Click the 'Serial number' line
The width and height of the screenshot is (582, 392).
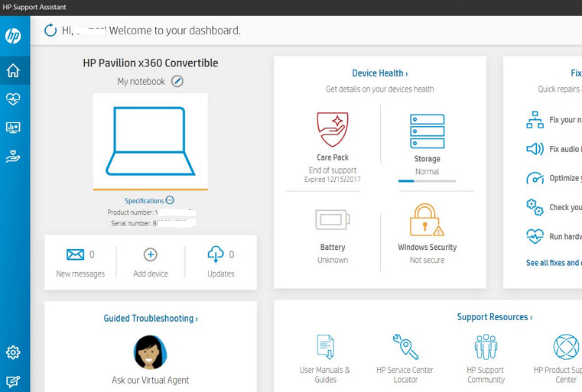[153, 223]
